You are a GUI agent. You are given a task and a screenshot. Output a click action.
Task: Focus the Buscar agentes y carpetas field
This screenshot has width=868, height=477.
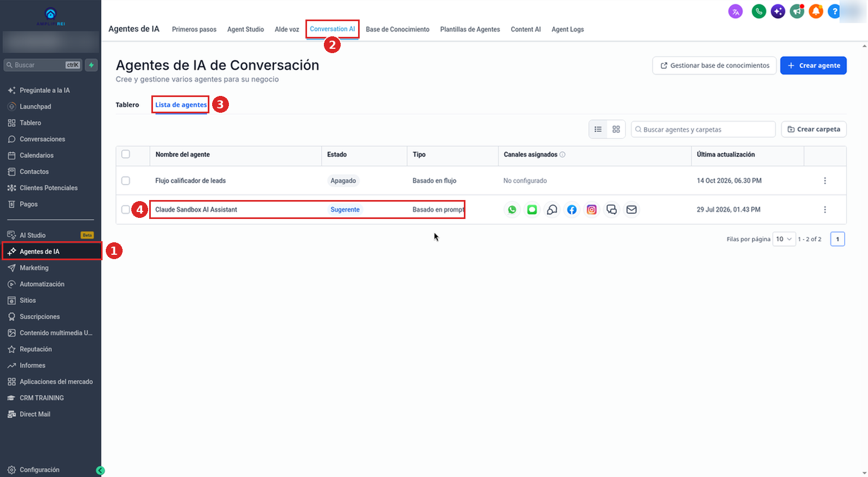[703, 130]
